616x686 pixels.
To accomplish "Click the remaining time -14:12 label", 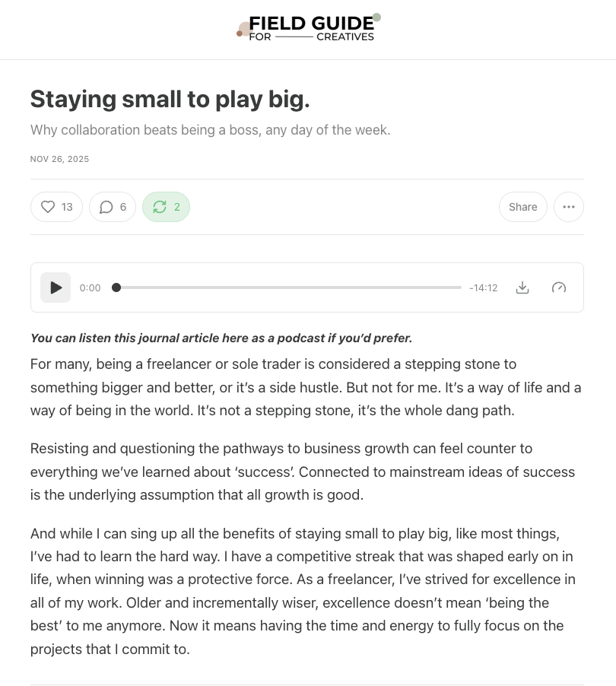I will point(483,287).
